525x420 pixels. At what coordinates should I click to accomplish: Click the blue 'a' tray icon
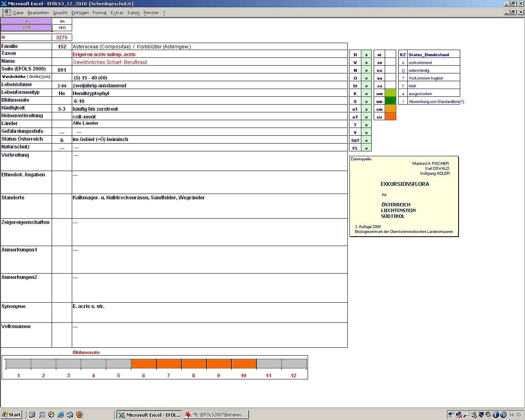[503, 415]
